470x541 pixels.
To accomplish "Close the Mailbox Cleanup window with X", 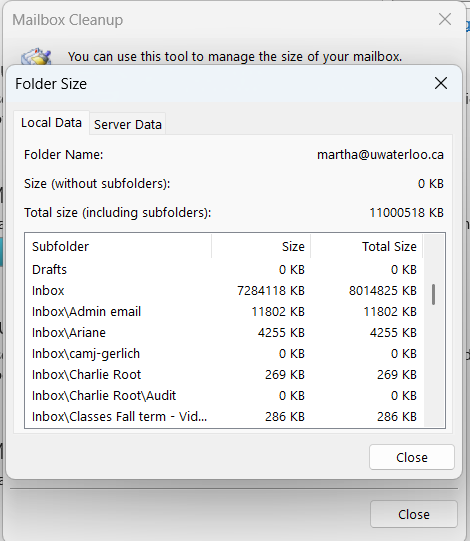I will (x=445, y=19).
